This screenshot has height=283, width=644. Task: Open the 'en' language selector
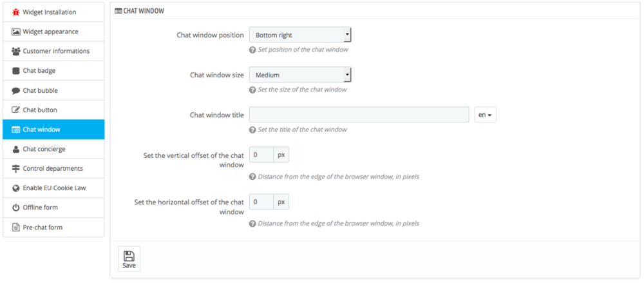tap(485, 115)
